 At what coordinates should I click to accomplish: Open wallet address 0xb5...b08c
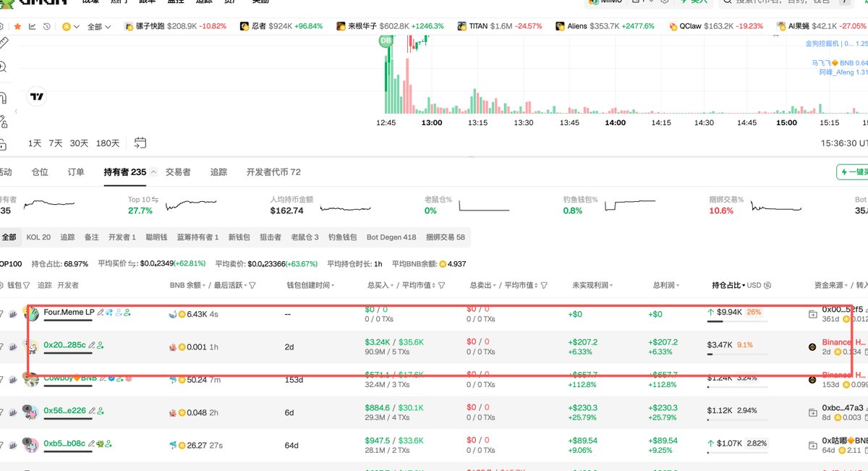pos(64,444)
